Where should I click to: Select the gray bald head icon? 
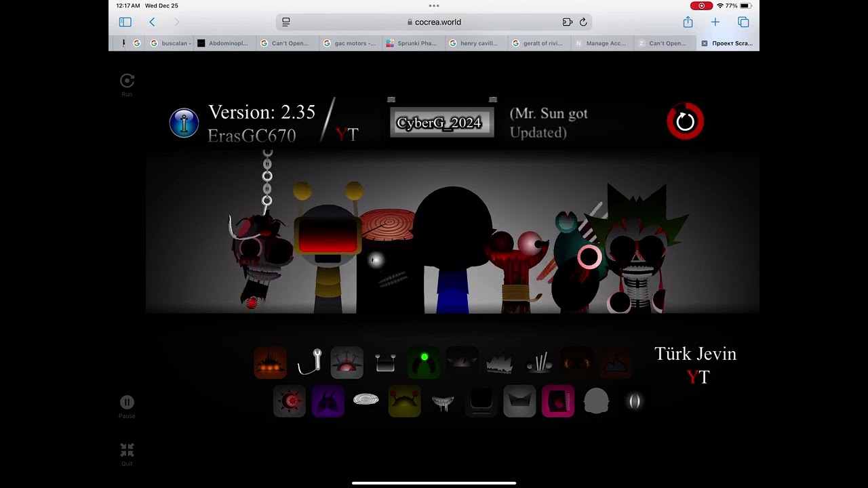pyautogui.click(x=596, y=401)
